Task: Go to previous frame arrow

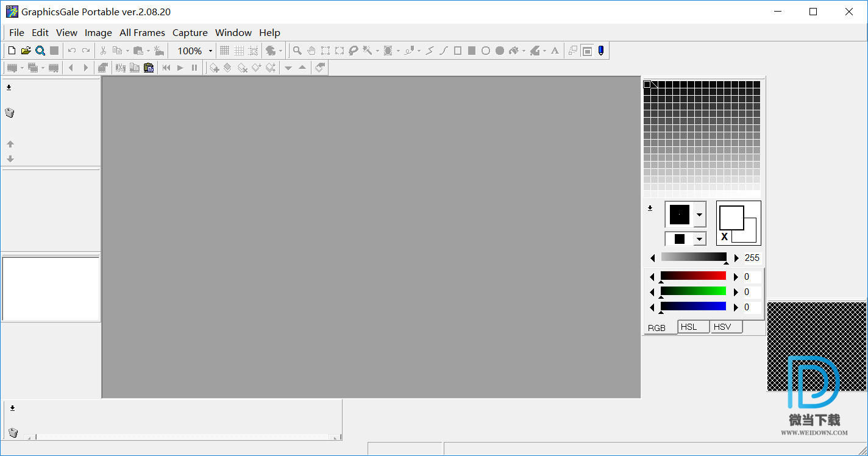Action: pyautogui.click(x=71, y=68)
